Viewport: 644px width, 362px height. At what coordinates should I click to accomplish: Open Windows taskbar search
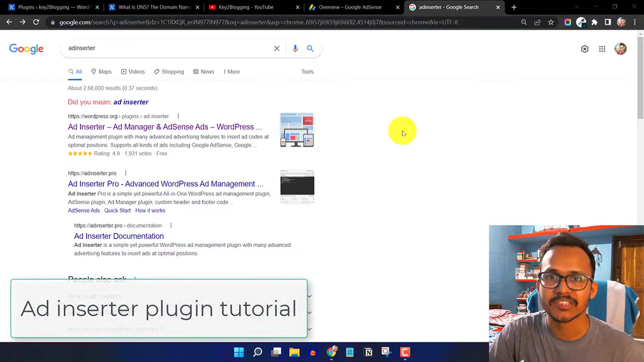coord(258,352)
